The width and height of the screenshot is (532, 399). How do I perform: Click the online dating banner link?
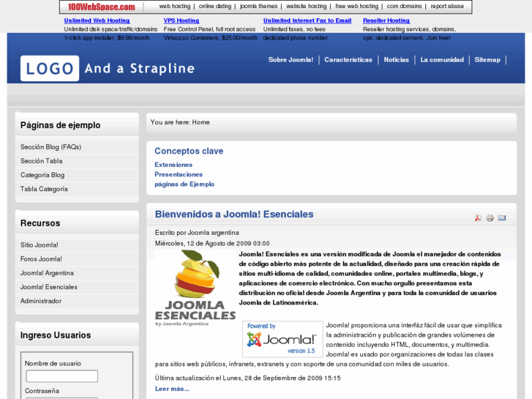tap(215, 6)
